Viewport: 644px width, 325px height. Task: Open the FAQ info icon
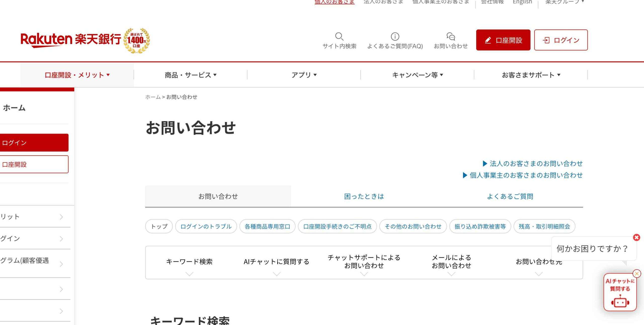[x=395, y=37]
